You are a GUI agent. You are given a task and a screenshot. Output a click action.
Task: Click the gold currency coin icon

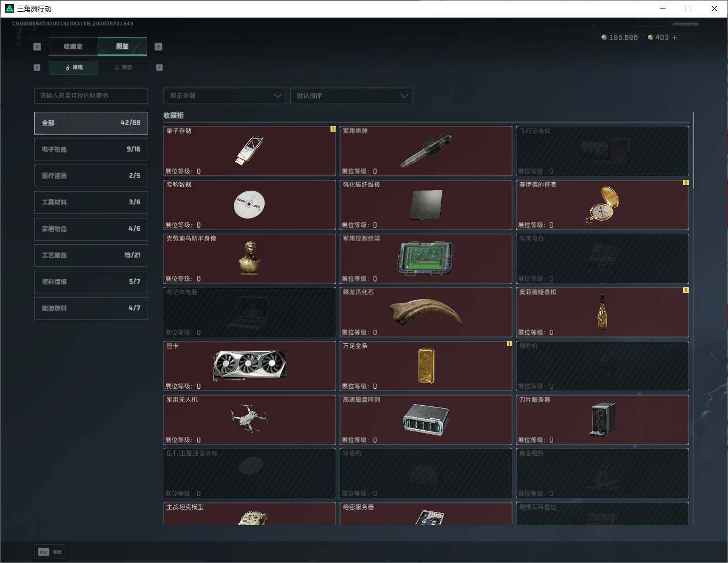coord(650,37)
